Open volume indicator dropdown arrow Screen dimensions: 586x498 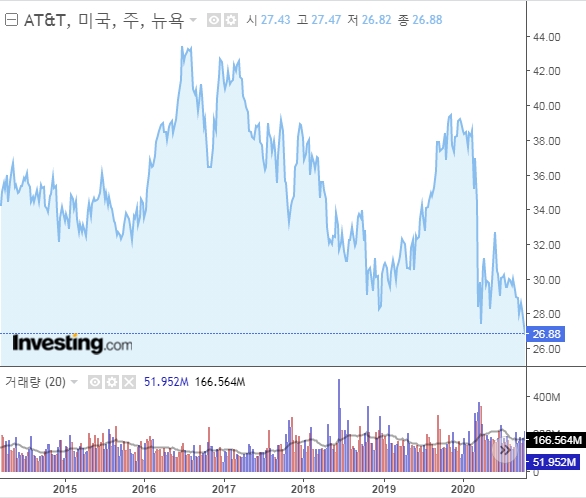click(74, 382)
